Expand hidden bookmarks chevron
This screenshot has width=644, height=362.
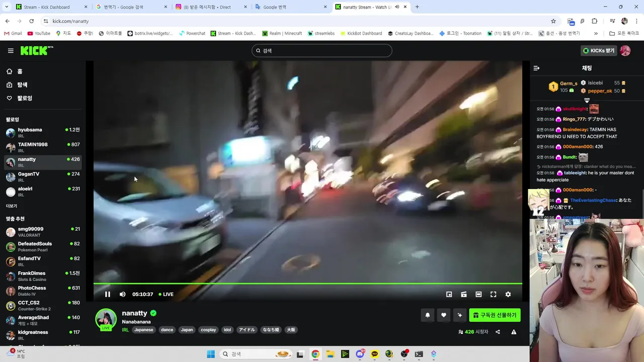click(x=596, y=33)
